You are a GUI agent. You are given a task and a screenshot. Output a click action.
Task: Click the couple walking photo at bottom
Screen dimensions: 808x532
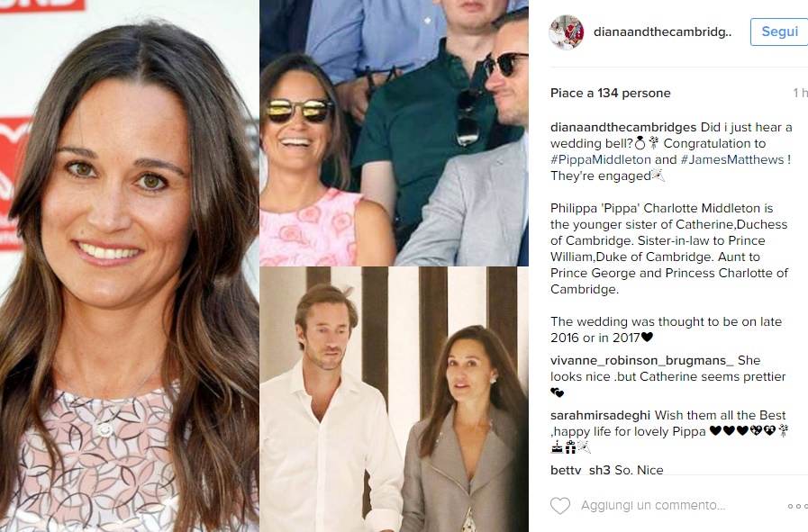click(395, 399)
